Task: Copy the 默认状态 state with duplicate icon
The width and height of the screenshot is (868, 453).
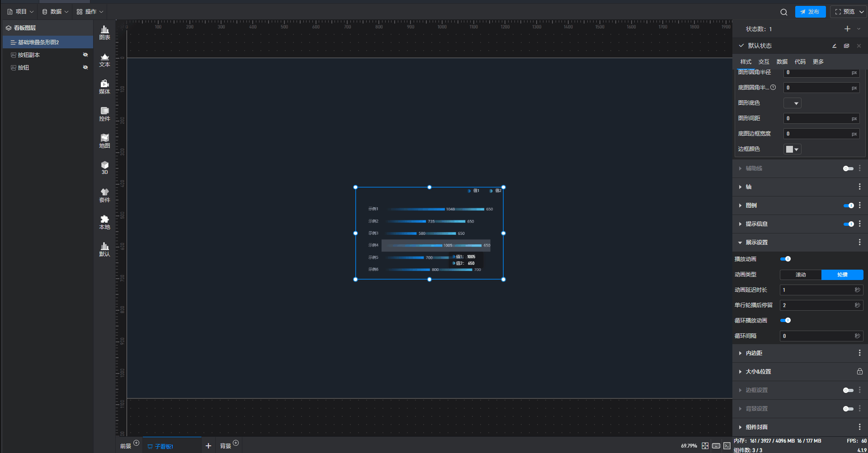Action: [x=846, y=46]
